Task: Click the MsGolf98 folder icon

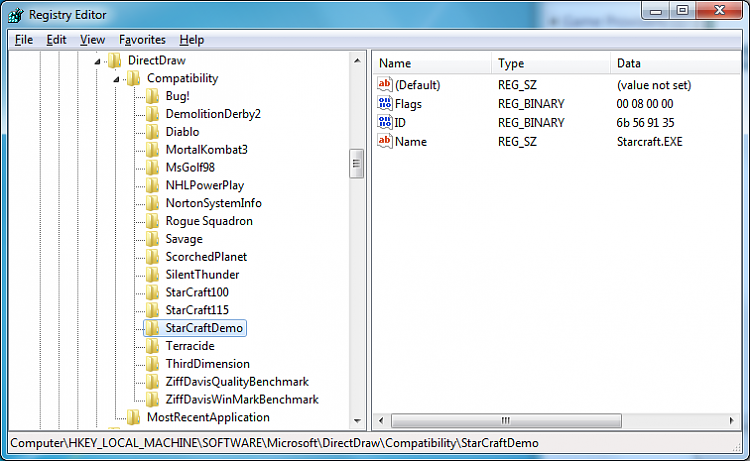Action: click(152, 167)
